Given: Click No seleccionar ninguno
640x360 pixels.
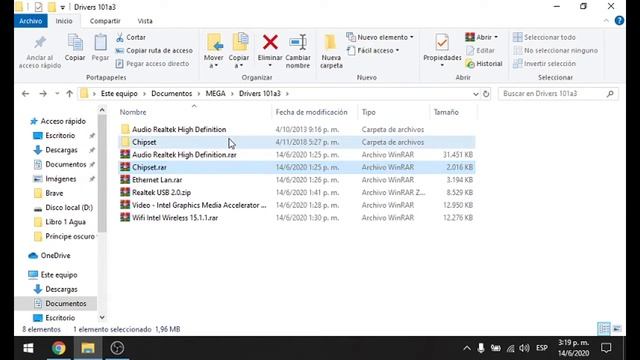Looking at the screenshot, I should point(556,51).
